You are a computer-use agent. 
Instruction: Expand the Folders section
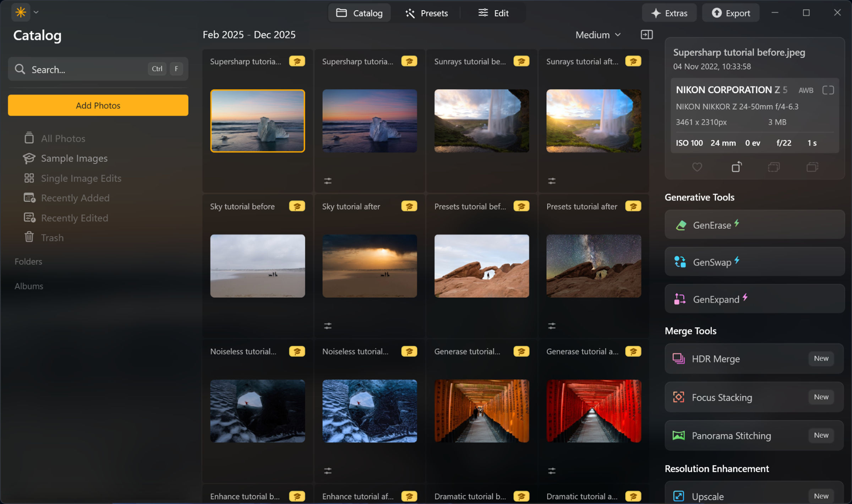pyautogui.click(x=28, y=261)
